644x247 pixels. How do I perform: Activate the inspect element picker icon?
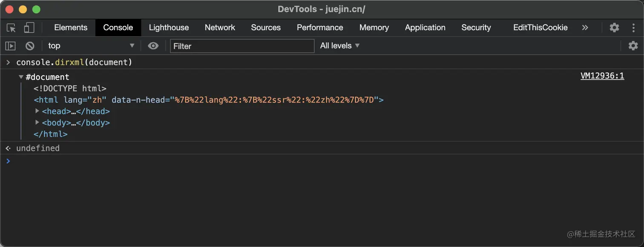pos(11,28)
